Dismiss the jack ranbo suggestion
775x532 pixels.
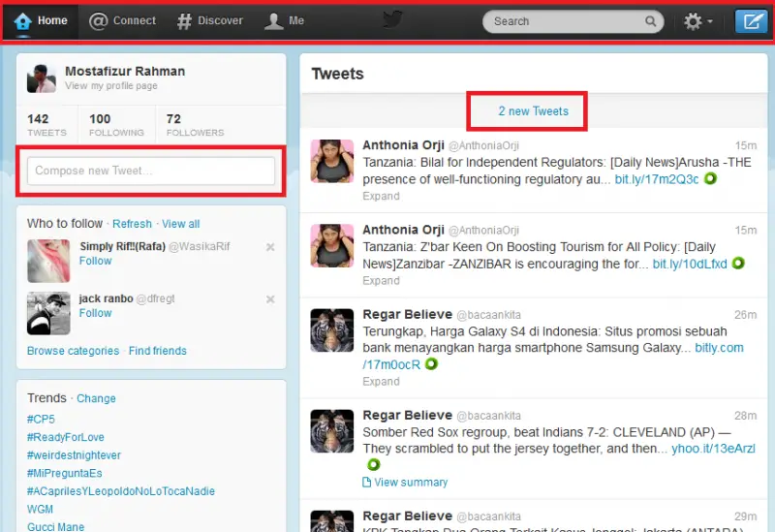point(270,299)
